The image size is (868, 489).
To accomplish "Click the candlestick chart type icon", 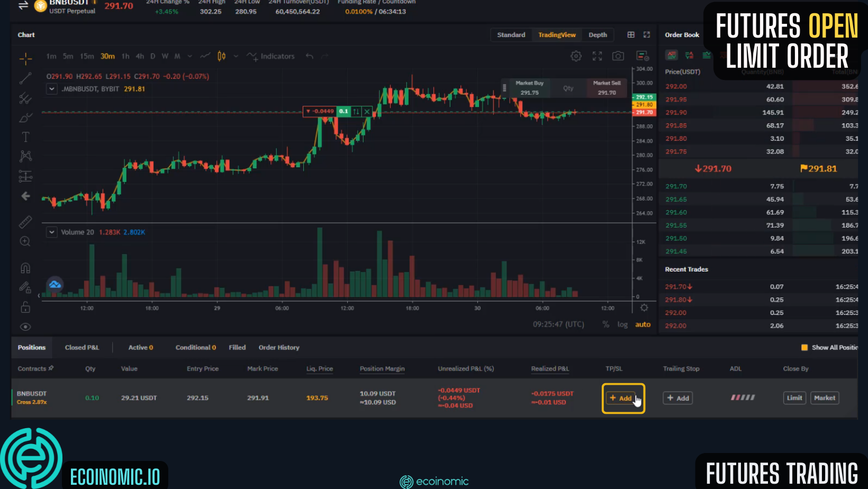I will 222,56.
